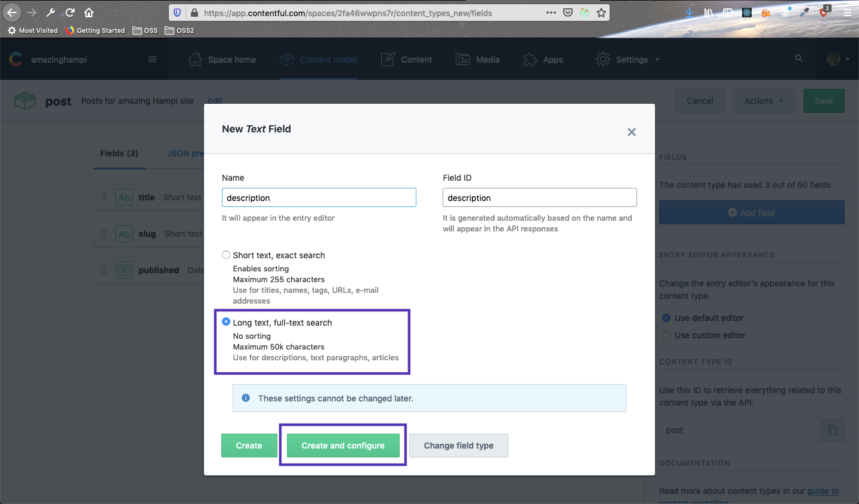
Task: Click the Edit link next to post description
Action: coord(215,101)
